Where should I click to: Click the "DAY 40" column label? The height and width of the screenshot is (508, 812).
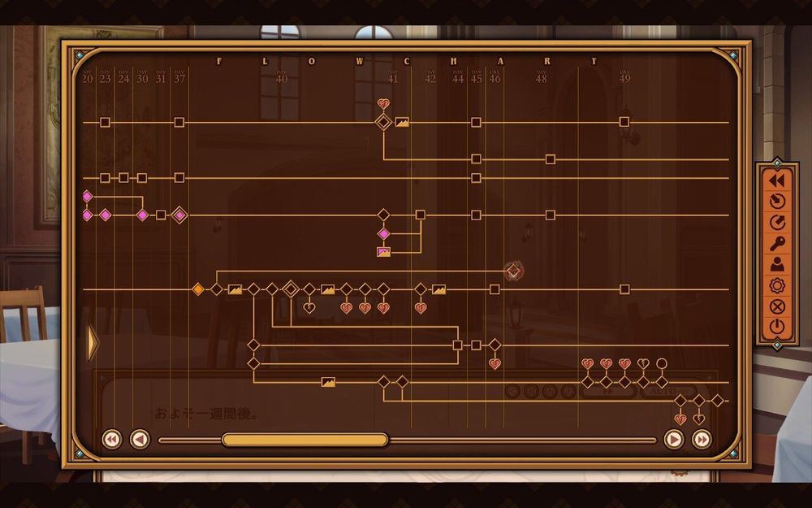point(281,77)
